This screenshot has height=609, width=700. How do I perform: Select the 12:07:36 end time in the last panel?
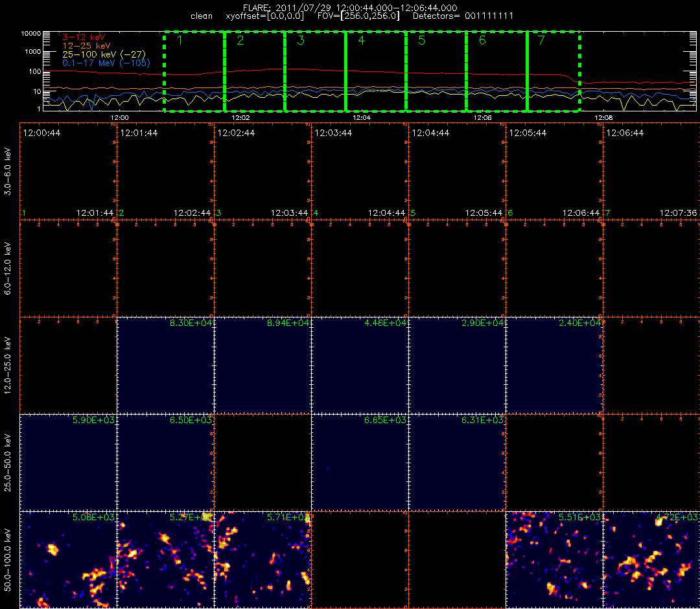pyautogui.click(x=678, y=213)
